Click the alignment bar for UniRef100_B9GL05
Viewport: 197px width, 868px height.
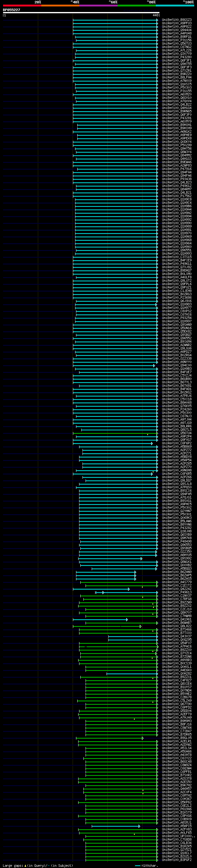click(110, 738)
